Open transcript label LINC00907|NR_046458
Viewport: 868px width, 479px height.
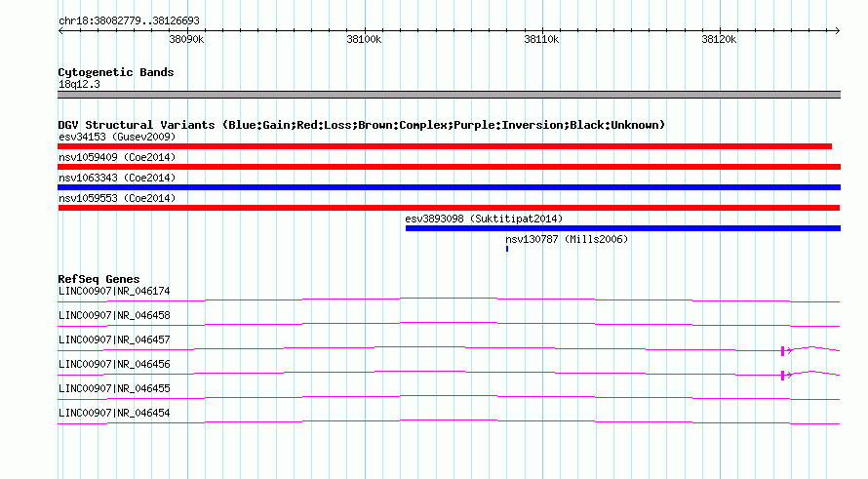(x=114, y=316)
